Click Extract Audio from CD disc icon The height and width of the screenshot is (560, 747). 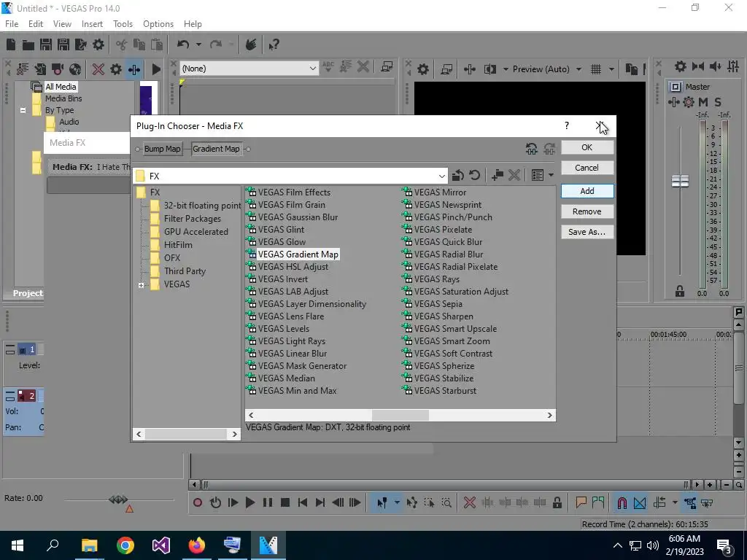[x=75, y=69]
